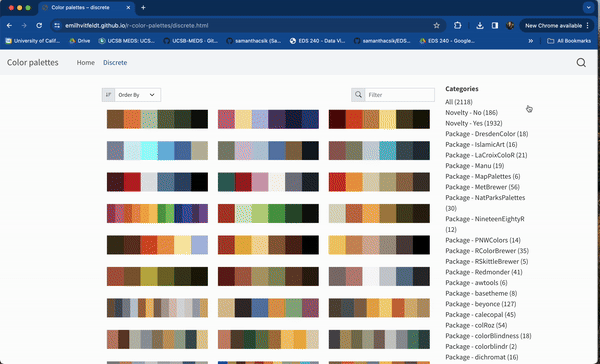Screen dimensions: 600x364
Task: Open the UCSB MEDS: UCS... bookmark
Action: [x=127, y=41]
